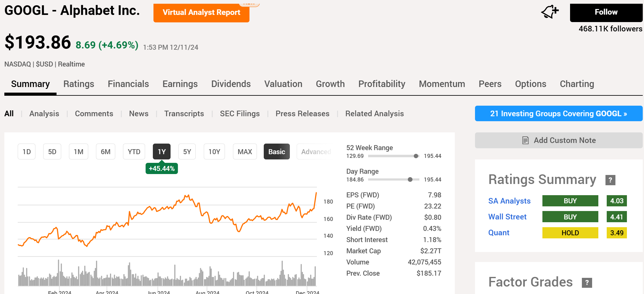Click the Volume 42,075,455 value
Viewport: 644px width, 294px height.
[424, 262]
